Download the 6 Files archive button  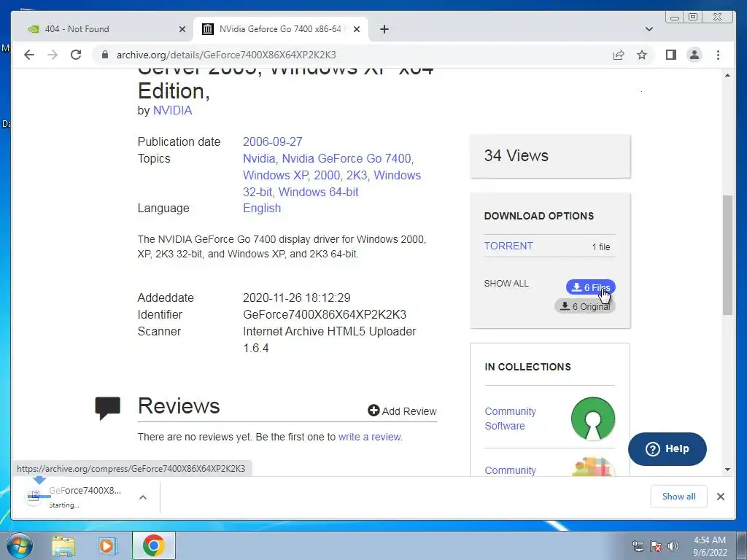[x=591, y=287]
